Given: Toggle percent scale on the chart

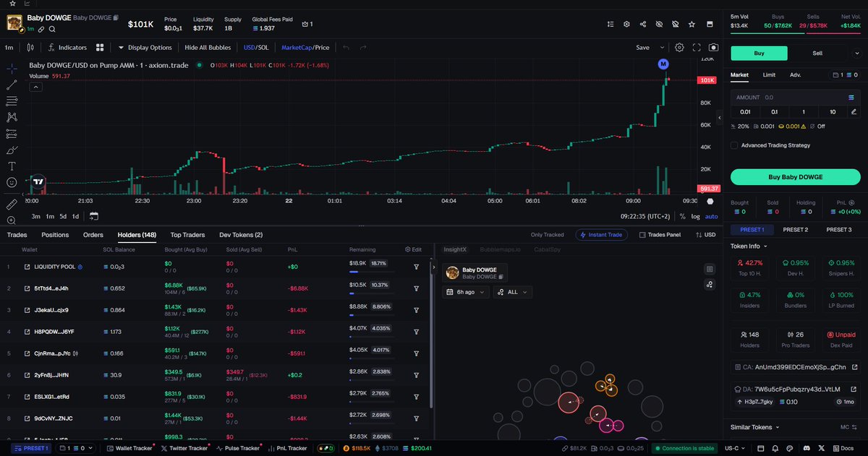Looking at the screenshot, I should click(682, 216).
